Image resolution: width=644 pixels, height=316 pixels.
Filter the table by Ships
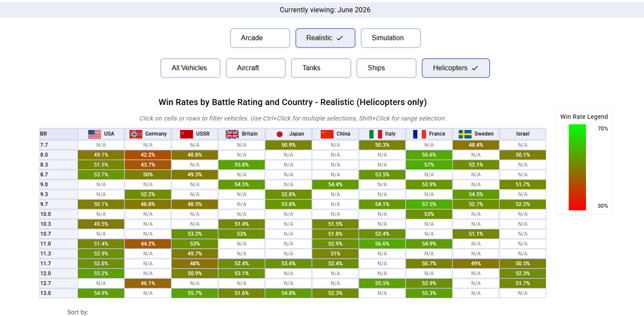point(386,68)
